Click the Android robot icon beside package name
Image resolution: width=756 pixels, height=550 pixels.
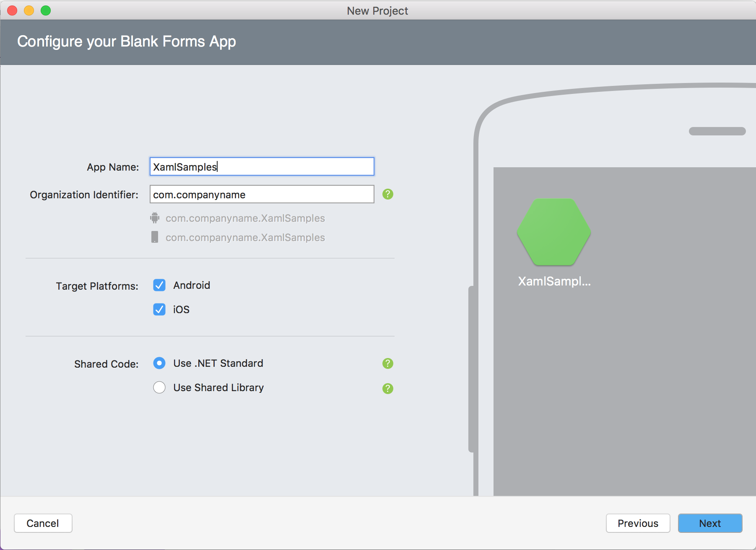point(155,218)
